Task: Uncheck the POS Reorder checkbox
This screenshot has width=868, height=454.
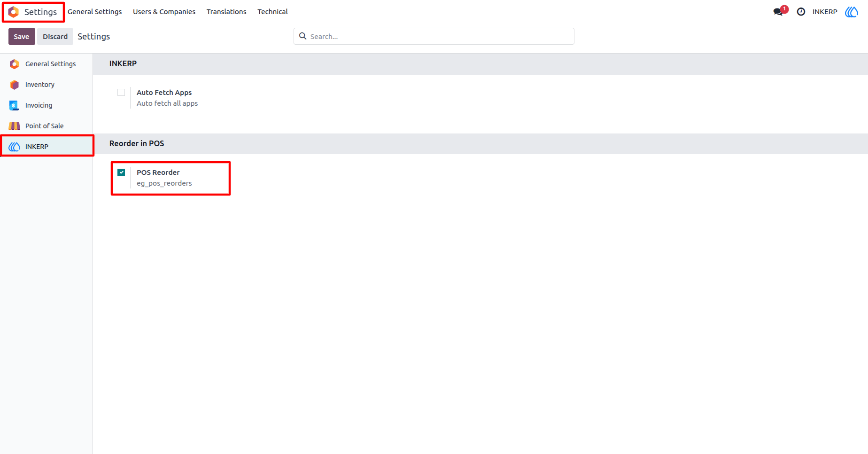Action: 121,172
